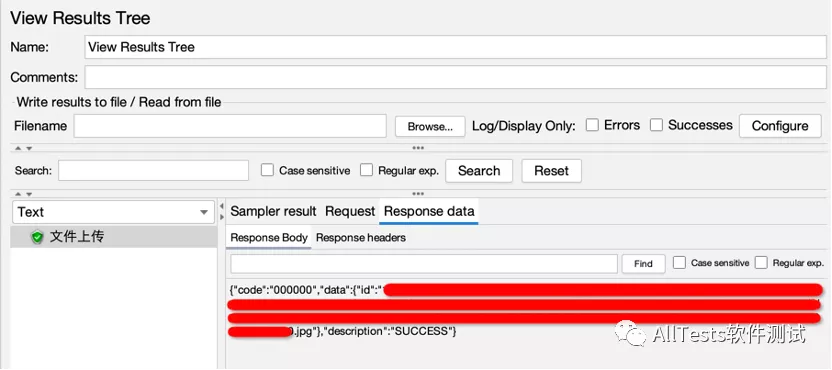
Task: Open the Response headers sub-tab
Action: (361, 238)
